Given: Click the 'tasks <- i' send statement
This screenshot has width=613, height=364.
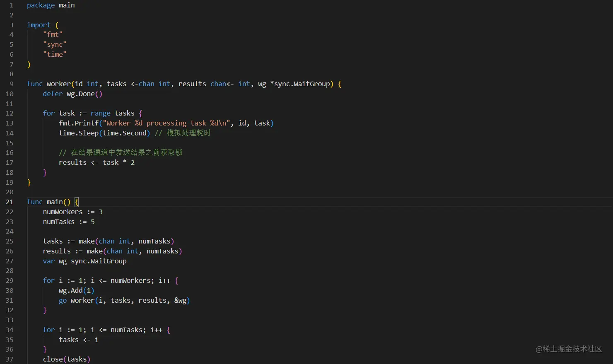Looking at the screenshot, I should [x=79, y=340].
